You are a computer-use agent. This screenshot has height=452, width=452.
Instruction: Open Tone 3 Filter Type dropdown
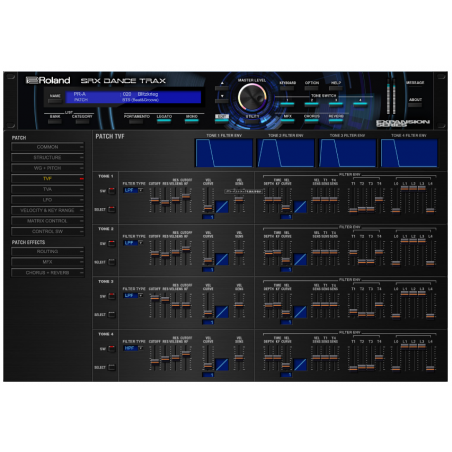tap(133, 296)
